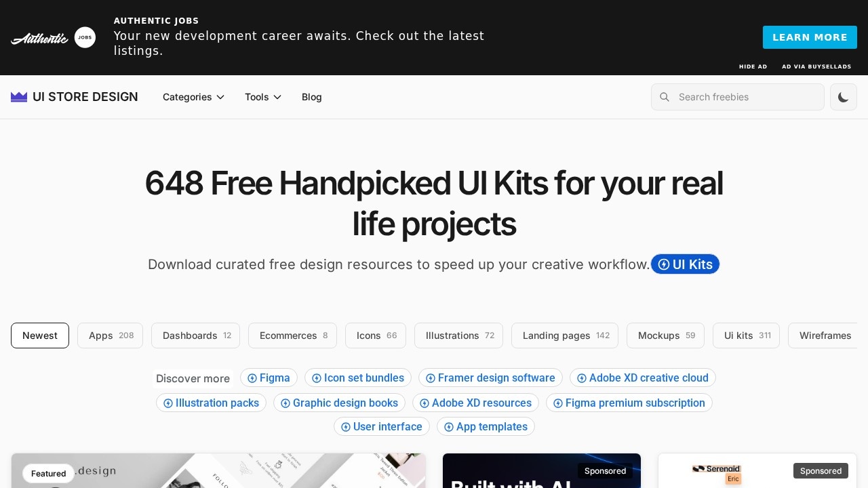868x488 pixels.
Task: Open the Blog navigation item
Action: coord(311,97)
